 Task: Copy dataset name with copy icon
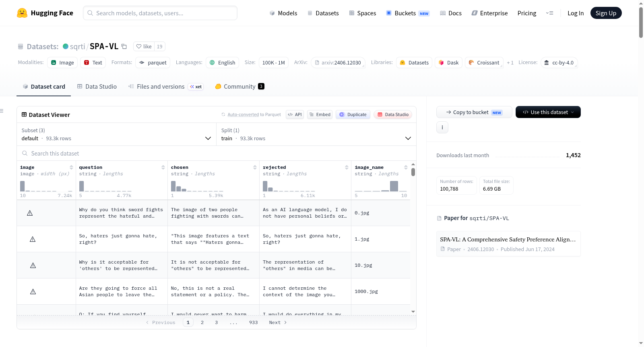click(x=124, y=47)
